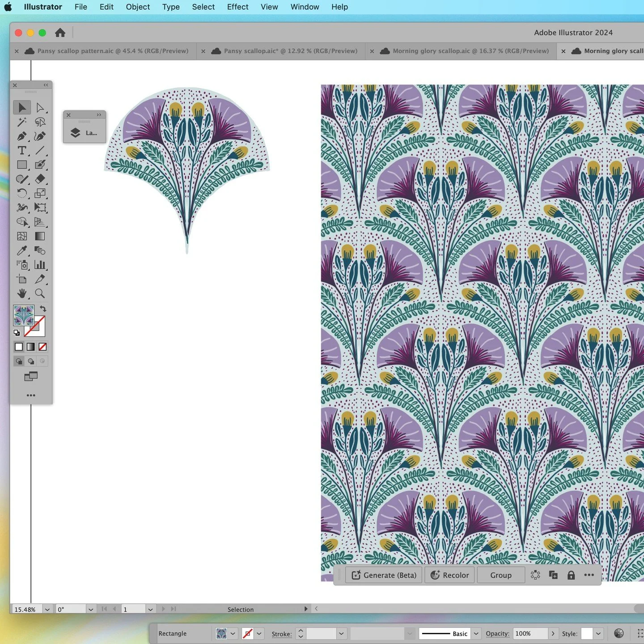The width and height of the screenshot is (644, 644).
Task: Open the Basic brush definition dropdown
Action: pos(476,633)
